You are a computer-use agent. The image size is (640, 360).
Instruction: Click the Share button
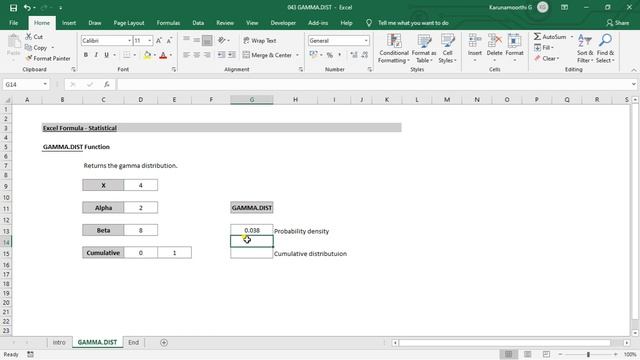point(618,23)
